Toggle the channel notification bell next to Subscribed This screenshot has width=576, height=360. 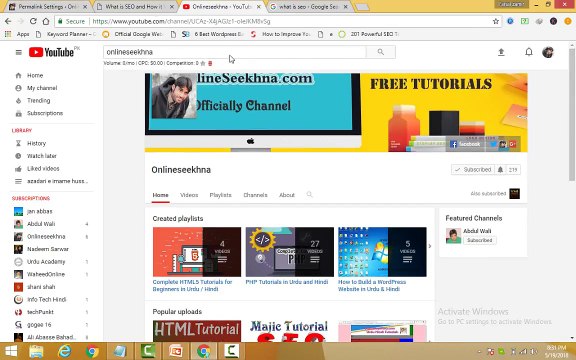pos(500,170)
